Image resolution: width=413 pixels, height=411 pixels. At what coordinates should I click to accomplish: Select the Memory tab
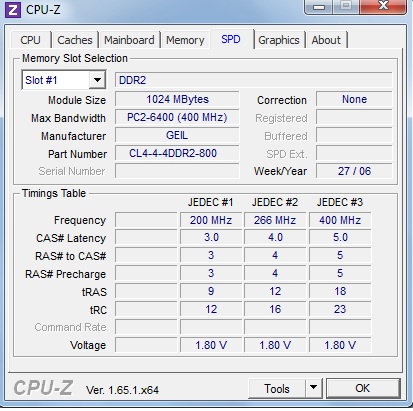pyautogui.click(x=185, y=40)
